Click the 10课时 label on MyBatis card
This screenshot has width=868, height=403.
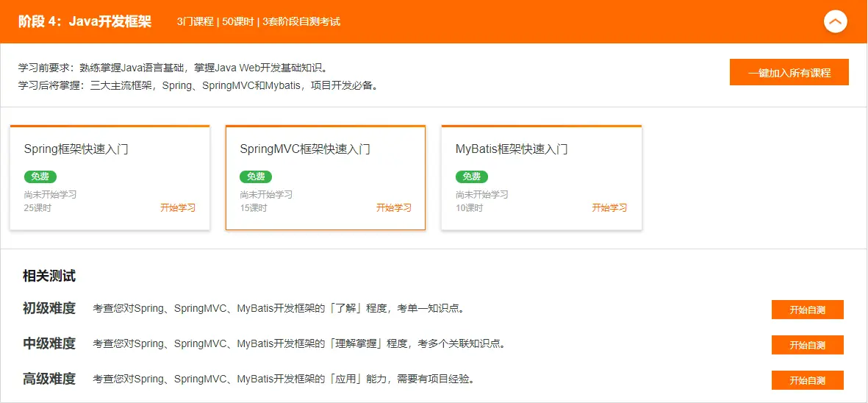pyautogui.click(x=470, y=208)
